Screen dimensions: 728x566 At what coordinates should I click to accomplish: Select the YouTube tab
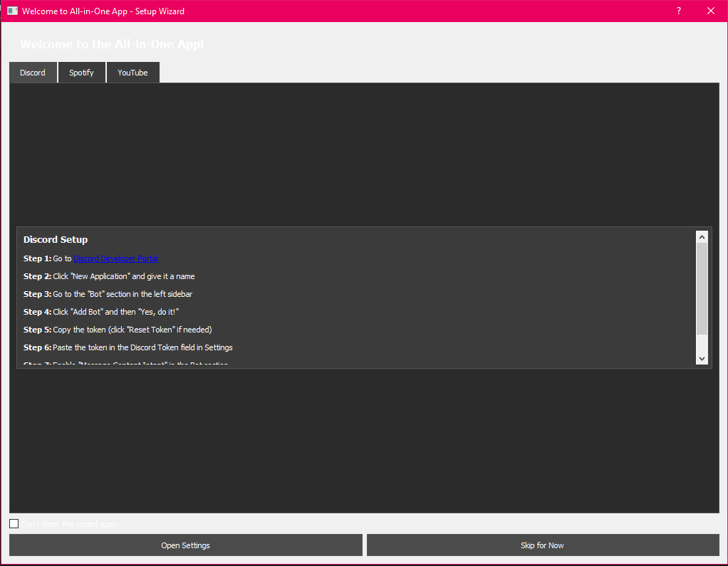[x=132, y=73]
